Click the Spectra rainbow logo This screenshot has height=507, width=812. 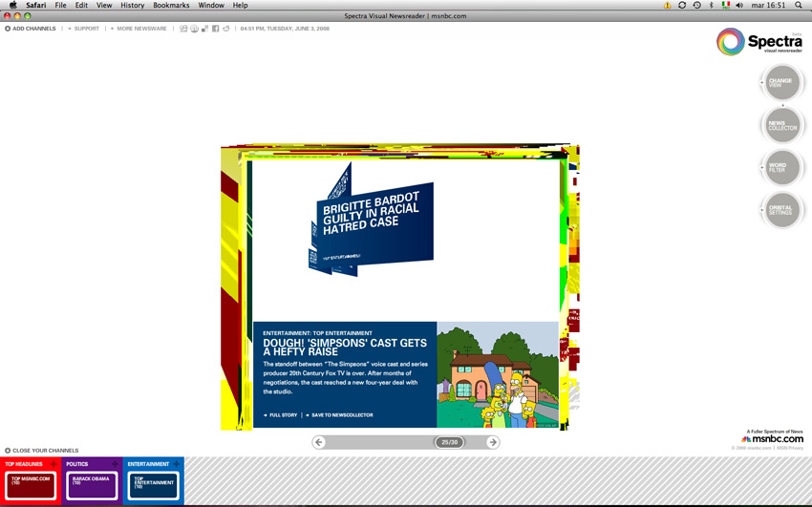click(x=730, y=41)
